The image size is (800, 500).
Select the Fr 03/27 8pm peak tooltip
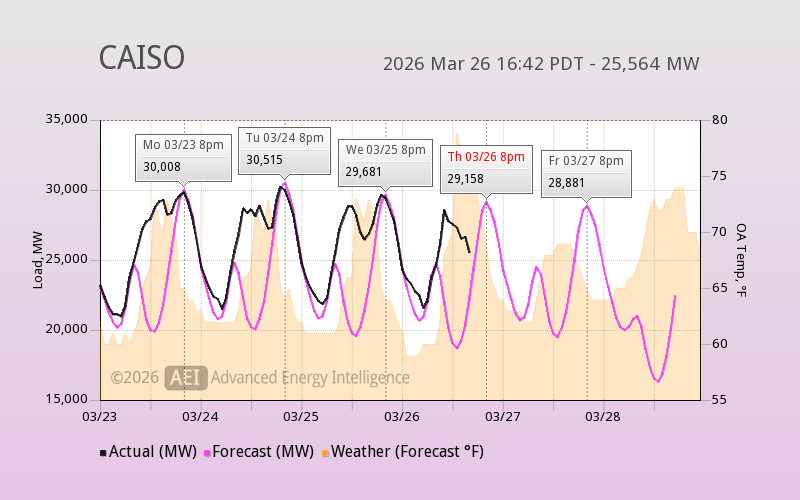[x=586, y=173]
